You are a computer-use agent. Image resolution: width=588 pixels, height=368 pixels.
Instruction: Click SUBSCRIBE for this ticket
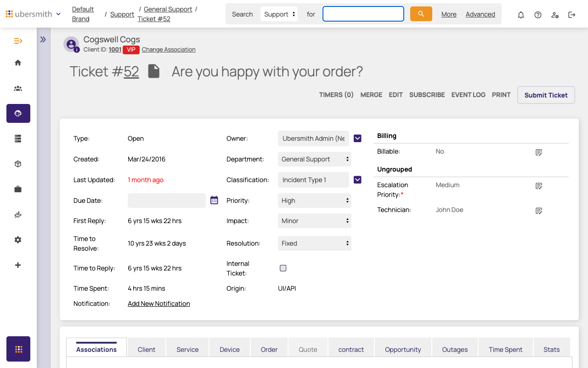pos(427,95)
